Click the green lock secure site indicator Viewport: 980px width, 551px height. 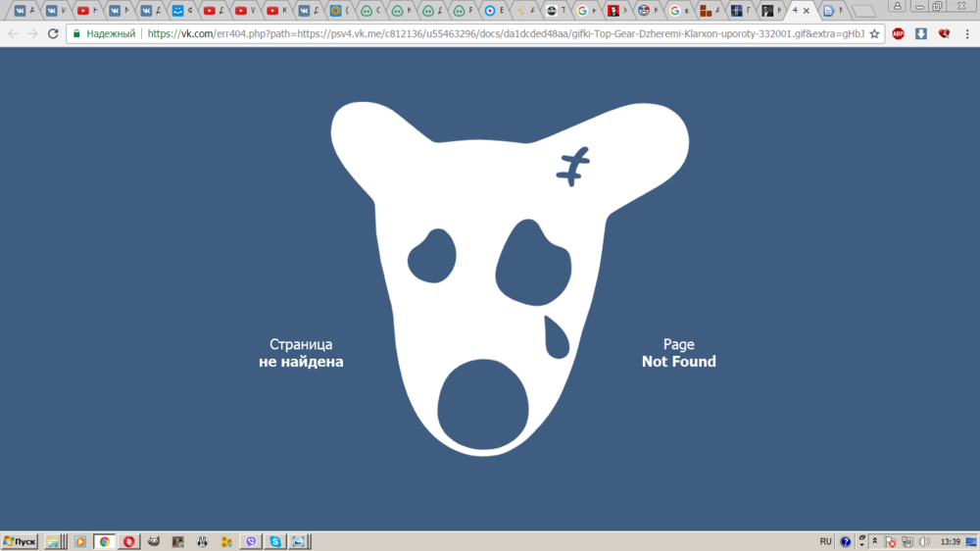pos(76,33)
